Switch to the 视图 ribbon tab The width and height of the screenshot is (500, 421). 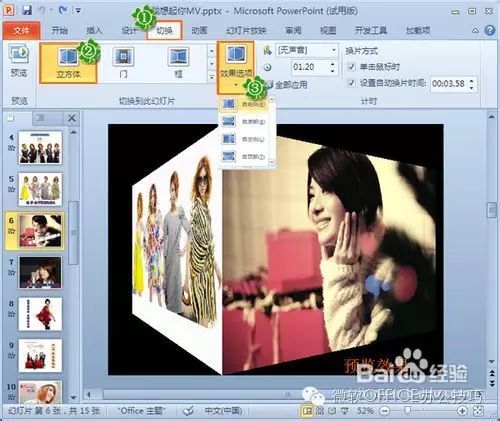click(328, 31)
